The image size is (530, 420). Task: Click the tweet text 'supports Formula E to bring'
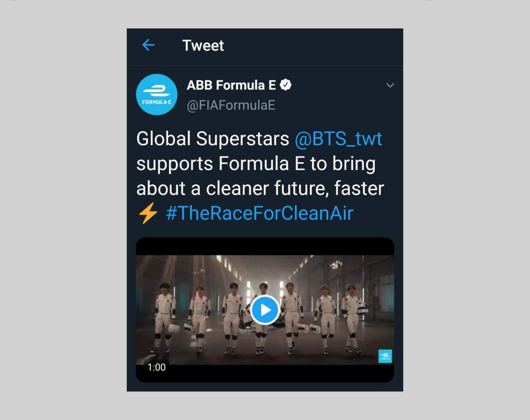pyautogui.click(x=256, y=164)
